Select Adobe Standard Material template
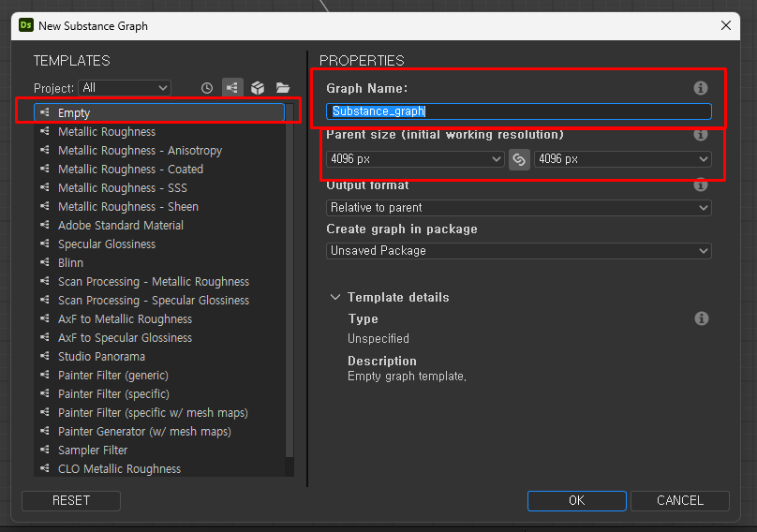Image resolution: width=757 pixels, height=532 pixels. click(x=159, y=226)
